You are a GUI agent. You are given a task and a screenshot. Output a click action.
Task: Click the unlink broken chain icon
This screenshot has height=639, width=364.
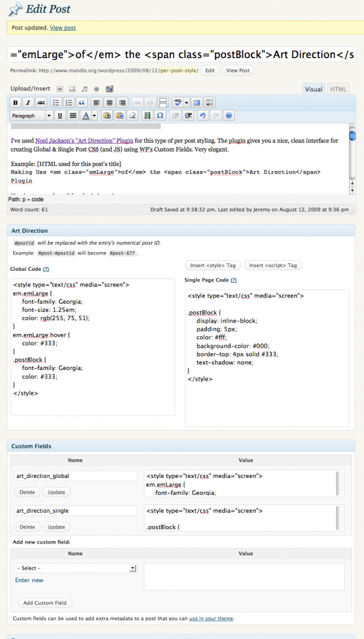point(150,102)
